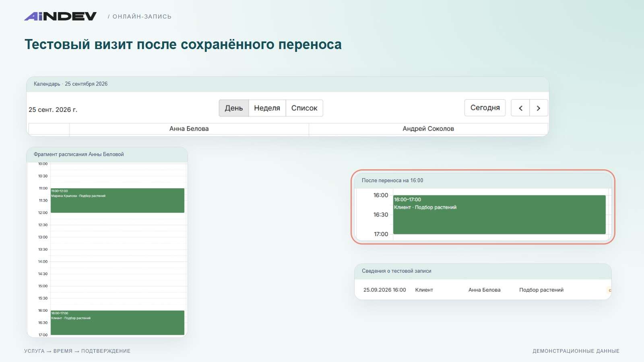Viewport: 644px width, 362px height.
Task: Open the enlarged 16:00–17:00 Клиент appointment block
Action: 500,215
